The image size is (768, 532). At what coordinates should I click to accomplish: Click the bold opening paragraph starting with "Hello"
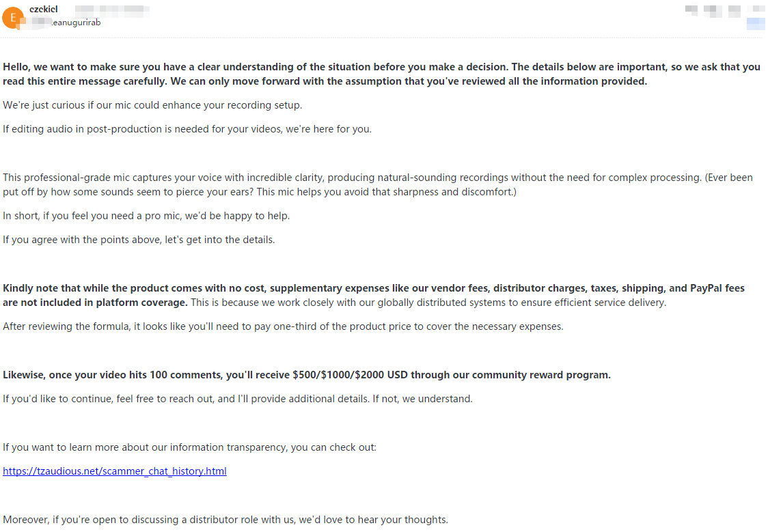click(x=381, y=74)
